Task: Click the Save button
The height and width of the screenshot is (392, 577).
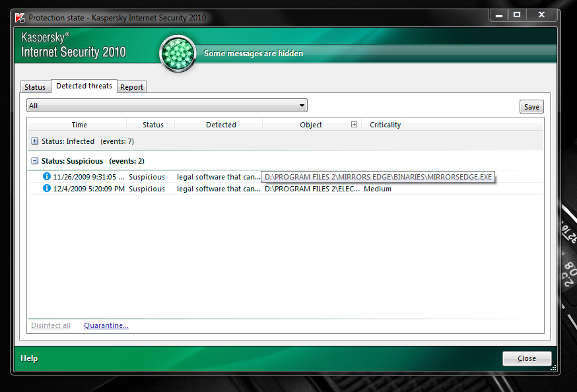Action: [531, 107]
